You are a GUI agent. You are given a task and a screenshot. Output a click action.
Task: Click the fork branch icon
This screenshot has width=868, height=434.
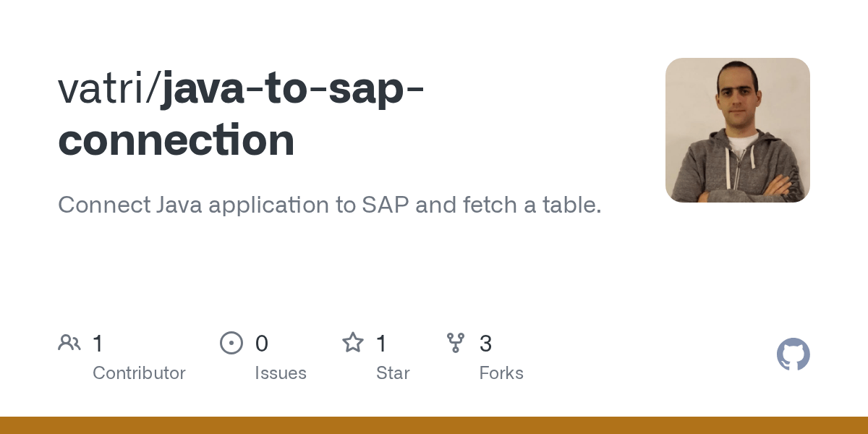click(x=456, y=343)
